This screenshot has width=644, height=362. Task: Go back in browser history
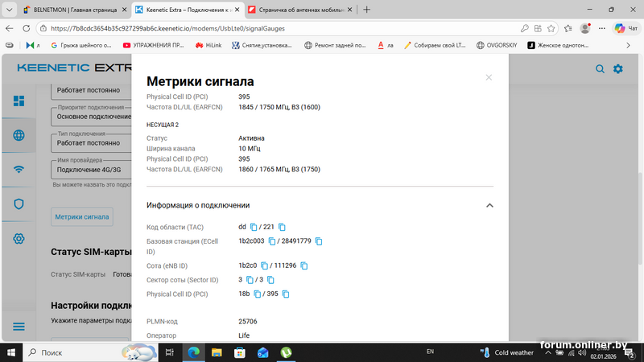(10, 28)
